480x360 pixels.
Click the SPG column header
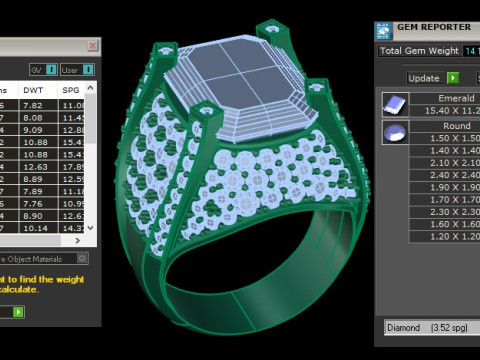click(71, 90)
